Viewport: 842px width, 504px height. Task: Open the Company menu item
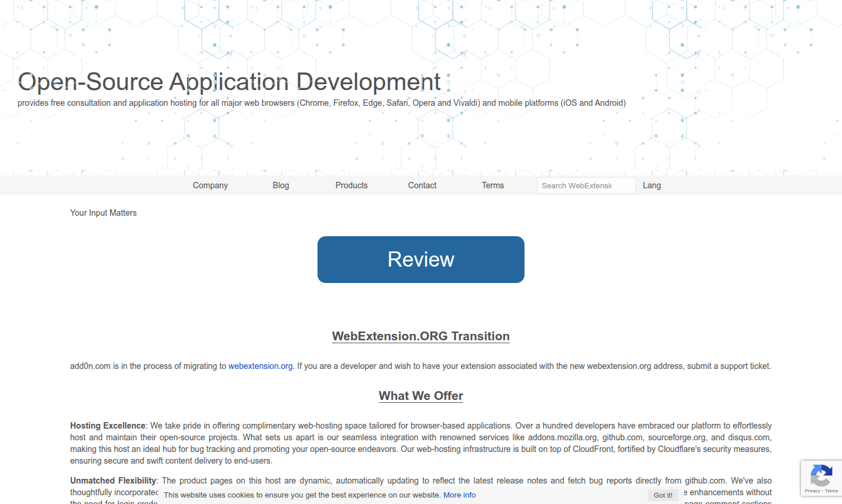[210, 185]
